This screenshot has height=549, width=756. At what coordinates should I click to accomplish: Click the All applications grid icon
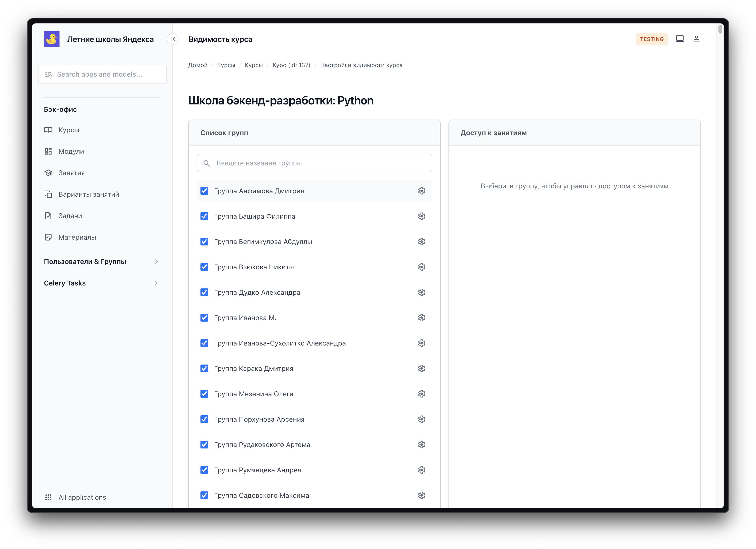(x=48, y=497)
